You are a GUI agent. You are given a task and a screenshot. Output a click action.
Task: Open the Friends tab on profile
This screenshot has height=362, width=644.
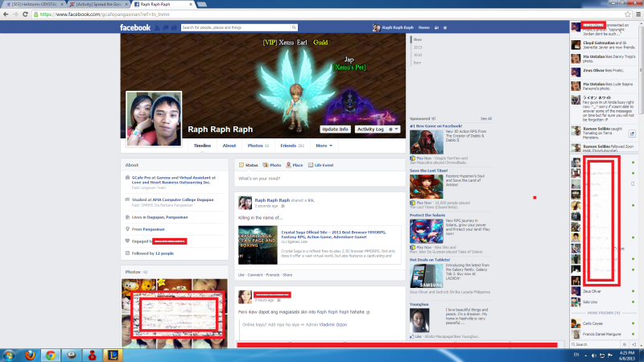(x=290, y=146)
